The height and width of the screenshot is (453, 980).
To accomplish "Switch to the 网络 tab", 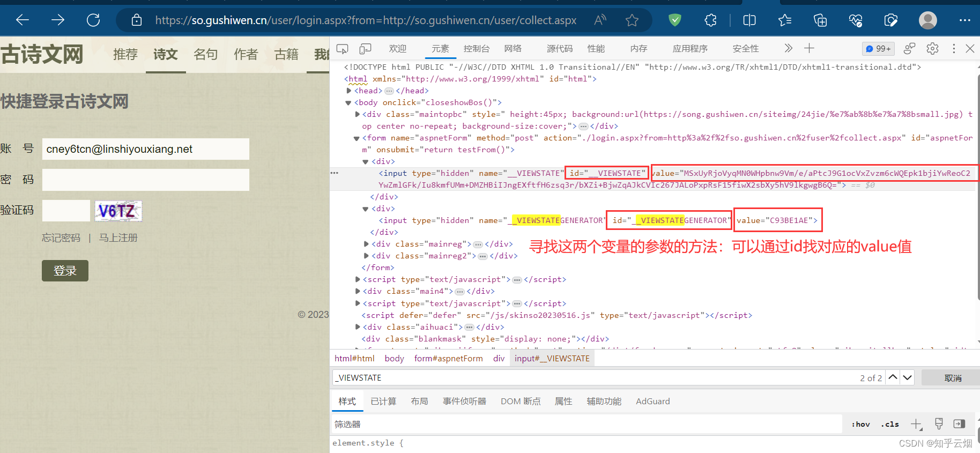I will pos(513,49).
